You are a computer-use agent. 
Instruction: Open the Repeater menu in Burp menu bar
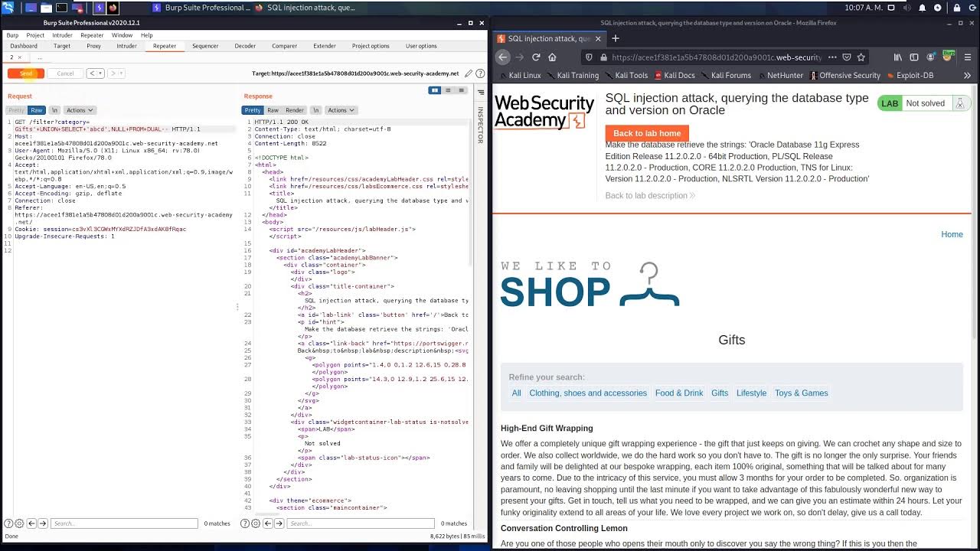(x=92, y=35)
